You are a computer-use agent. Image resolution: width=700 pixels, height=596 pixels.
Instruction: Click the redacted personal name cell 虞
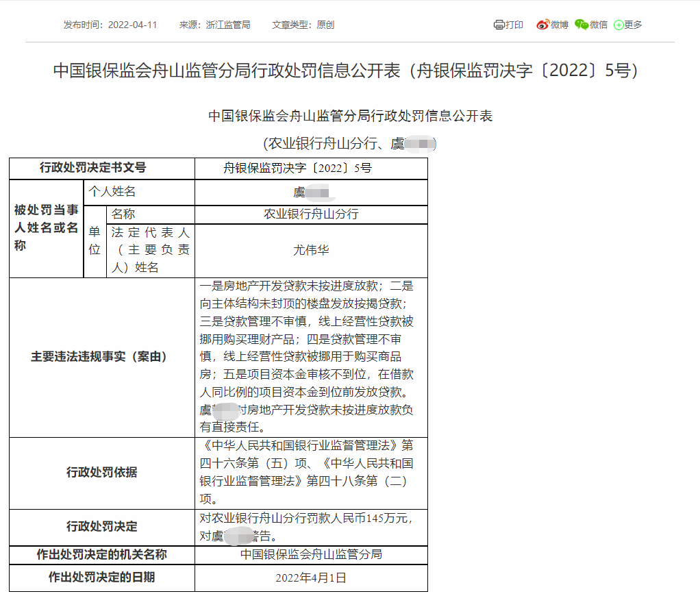[x=311, y=193]
